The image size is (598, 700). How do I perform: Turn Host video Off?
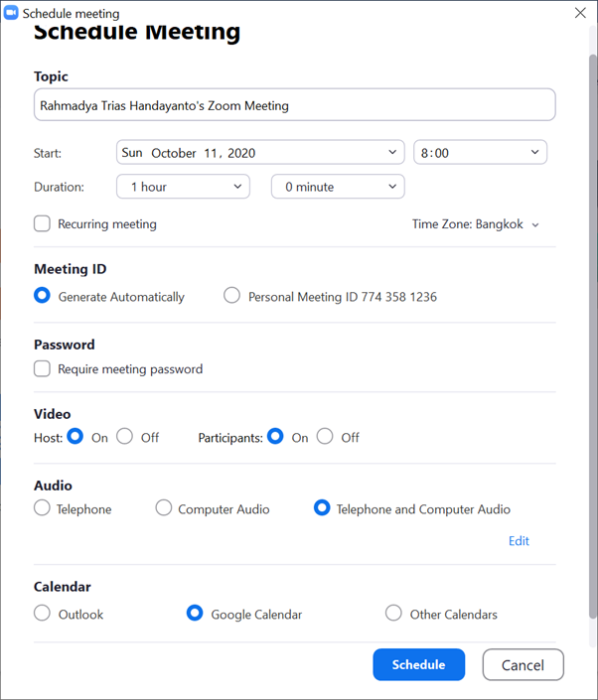pyautogui.click(x=125, y=437)
